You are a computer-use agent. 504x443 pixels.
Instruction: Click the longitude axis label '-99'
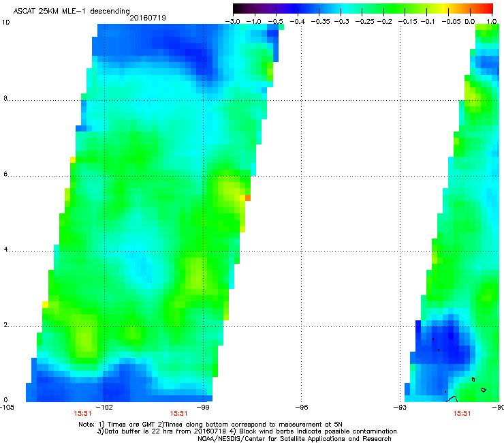click(203, 408)
